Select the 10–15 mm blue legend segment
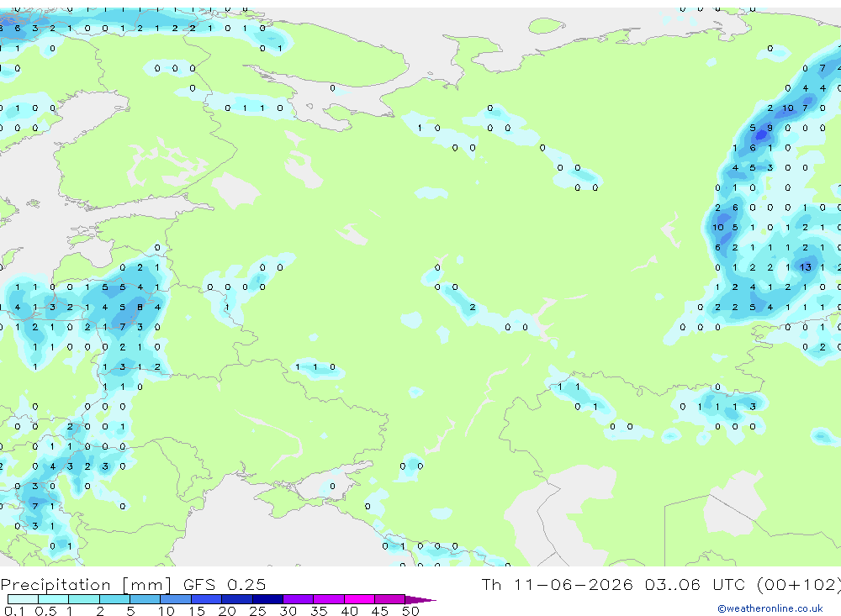 pos(176,599)
